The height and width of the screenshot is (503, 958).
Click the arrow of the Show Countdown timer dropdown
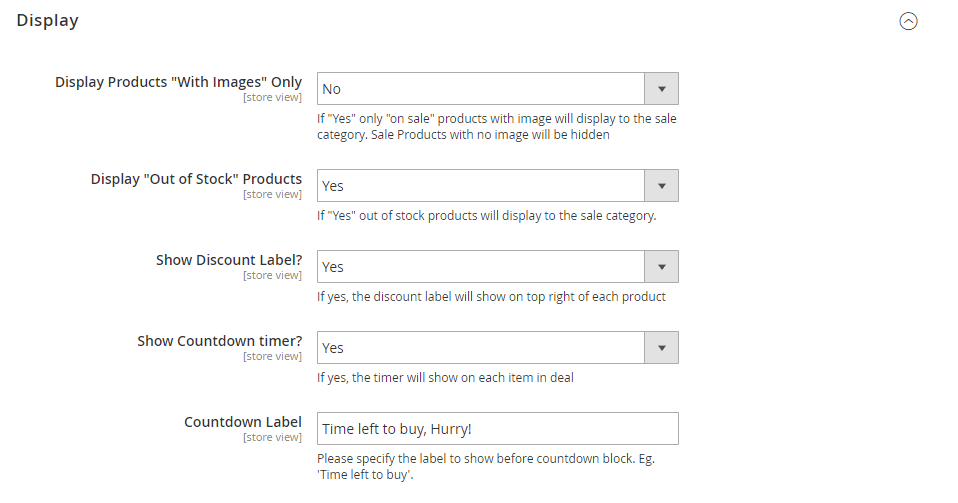coord(661,348)
